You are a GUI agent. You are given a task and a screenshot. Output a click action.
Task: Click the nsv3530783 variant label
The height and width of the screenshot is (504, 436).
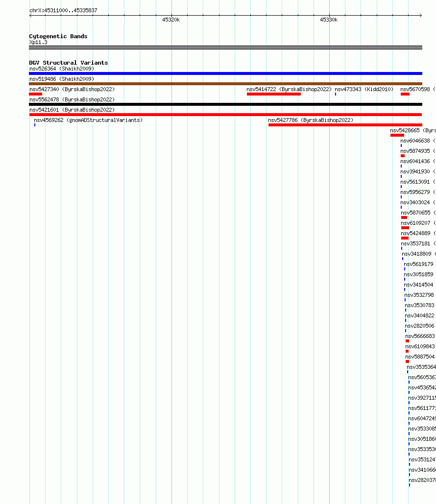[420, 305]
